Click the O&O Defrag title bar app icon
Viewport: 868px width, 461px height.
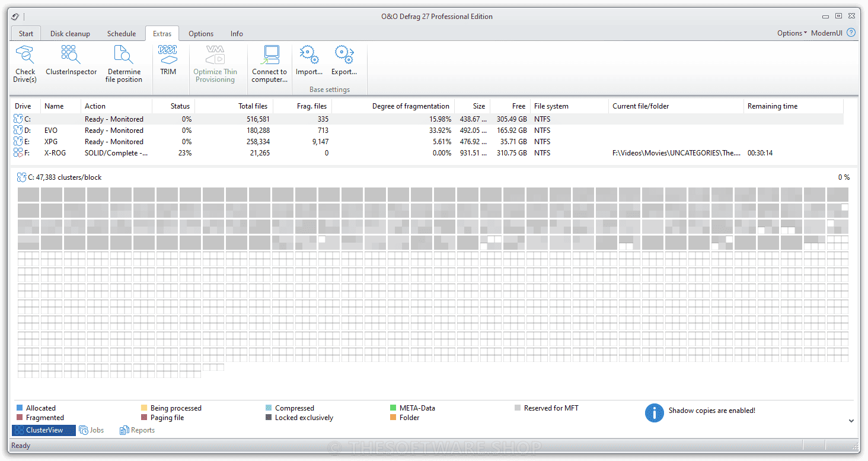click(15, 17)
